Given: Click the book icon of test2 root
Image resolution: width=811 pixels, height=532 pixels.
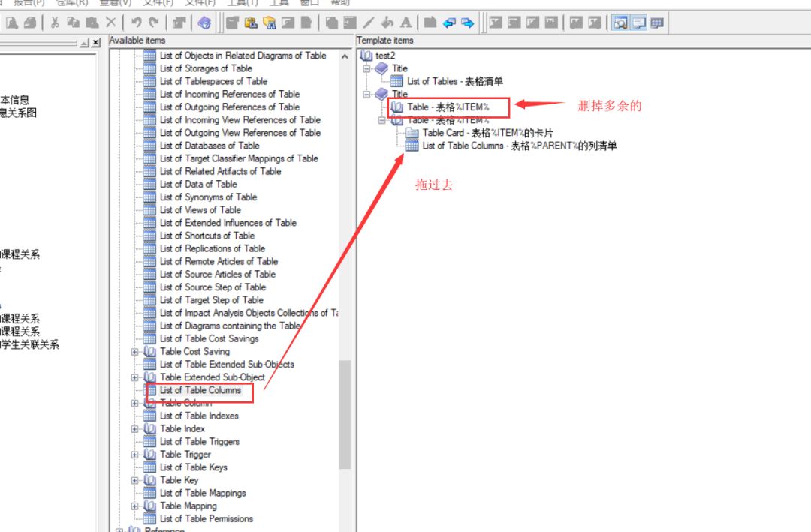Looking at the screenshot, I should pos(366,56).
